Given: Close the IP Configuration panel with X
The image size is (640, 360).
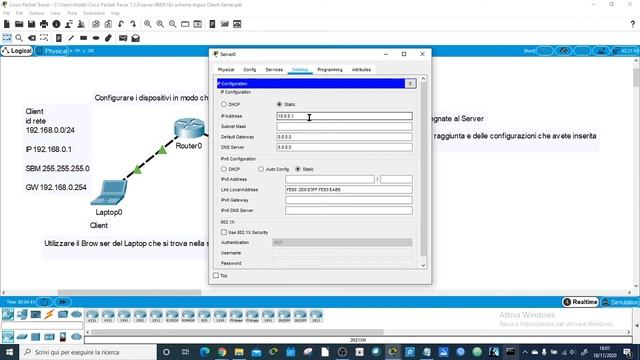Looking at the screenshot, I should (410, 84).
